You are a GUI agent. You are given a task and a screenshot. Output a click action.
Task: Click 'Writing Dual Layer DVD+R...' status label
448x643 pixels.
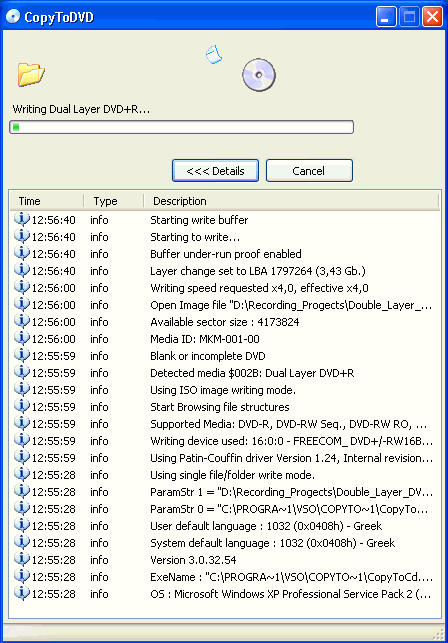[x=81, y=109]
